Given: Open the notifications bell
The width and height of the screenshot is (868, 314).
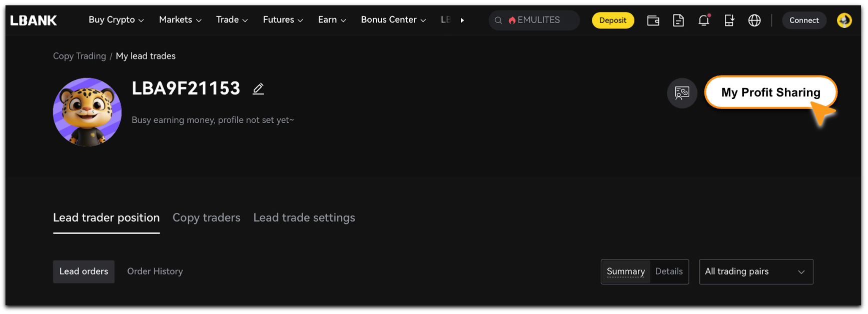Looking at the screenshot, I should [703, 20].
